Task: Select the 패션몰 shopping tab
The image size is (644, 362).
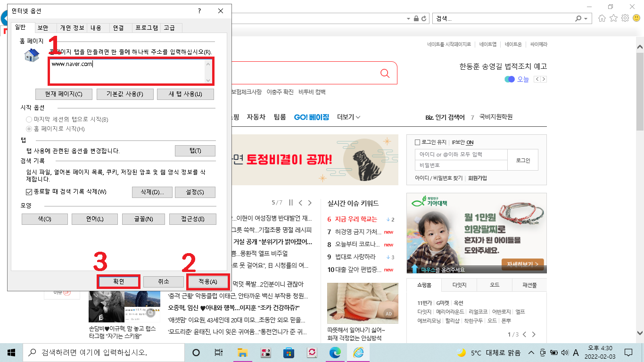Action: point(529,285)
